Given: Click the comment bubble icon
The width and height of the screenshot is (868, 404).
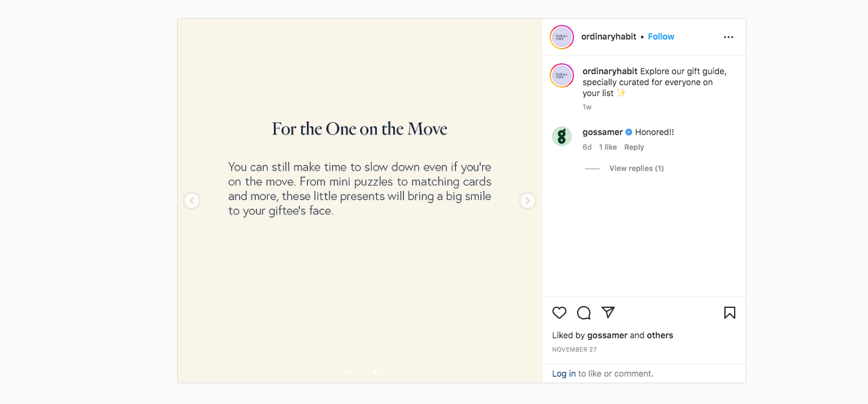Looking at the screenshot, I should click(584, 313).
